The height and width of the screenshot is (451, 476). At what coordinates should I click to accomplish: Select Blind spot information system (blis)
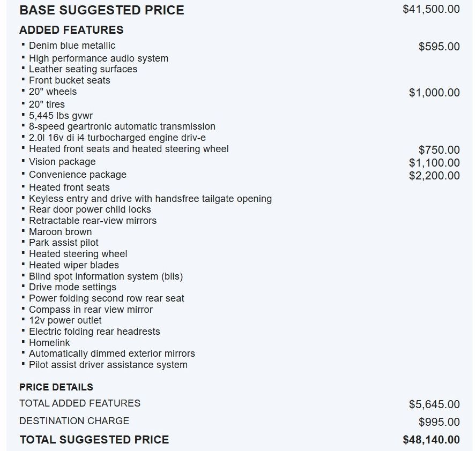[x=106, y=276]
